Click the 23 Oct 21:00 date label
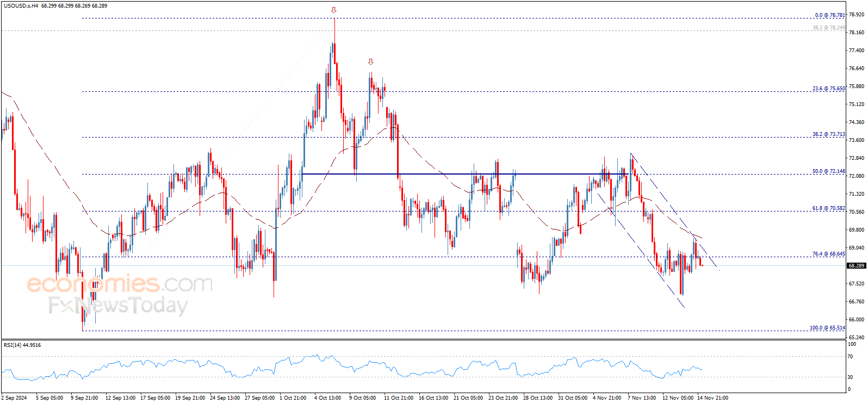This screenshot has width=868, height=404. tap(503, 398)
